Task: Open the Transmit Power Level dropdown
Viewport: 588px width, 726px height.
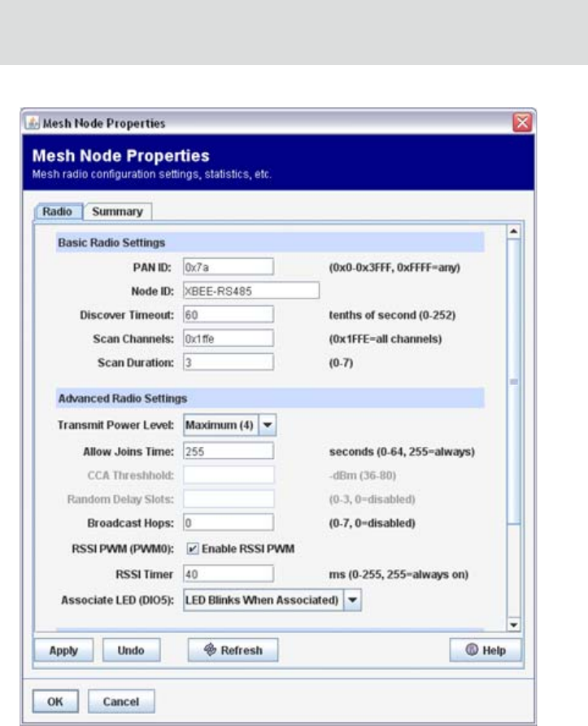Action: click(268, 425)
